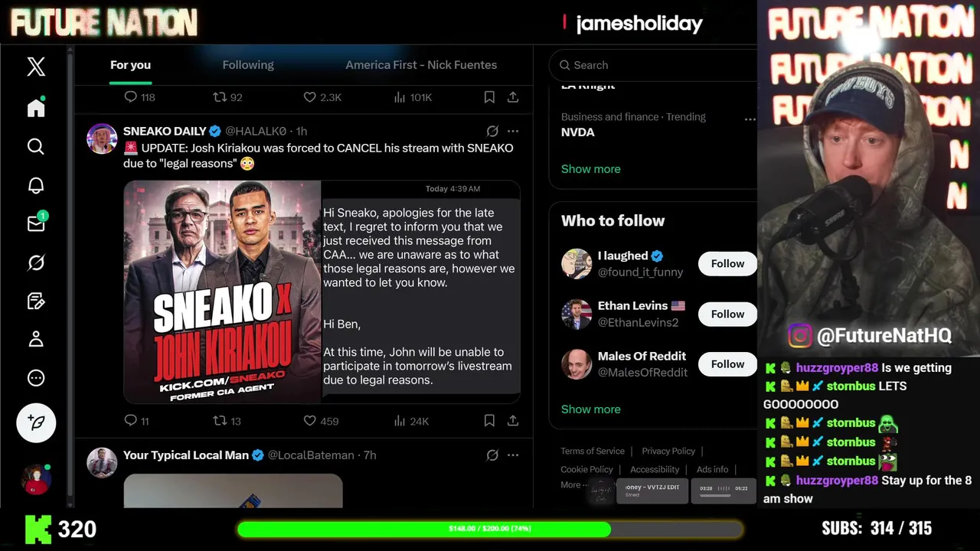Share the SNEAKO DAILY post
Screen dimensions: 980x551
coord(513,421)
